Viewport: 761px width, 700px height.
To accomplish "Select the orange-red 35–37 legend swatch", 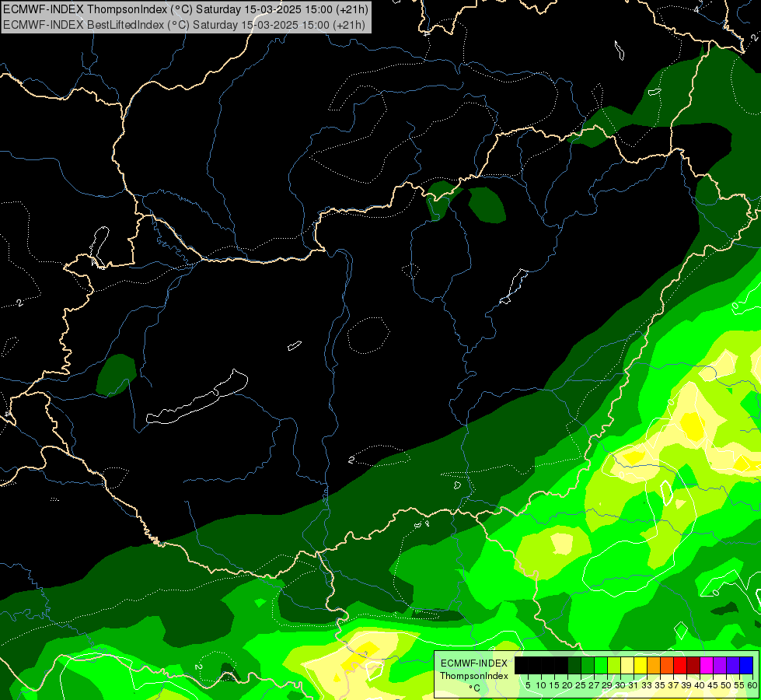I will (667, 665).
